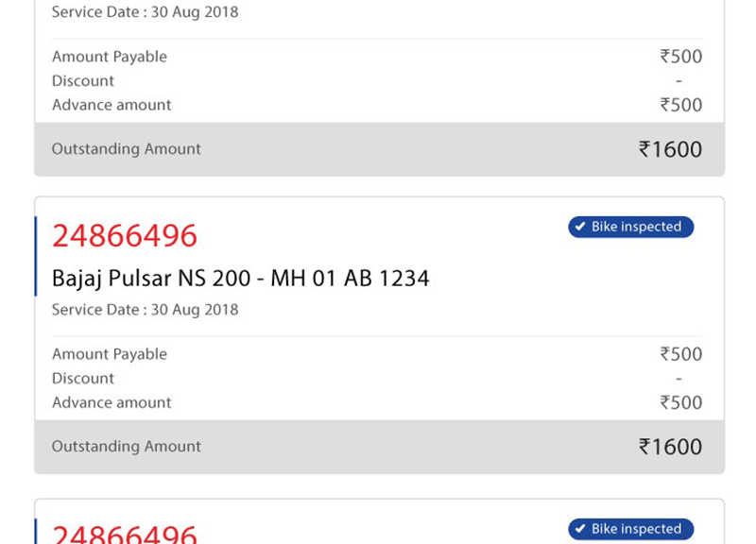Viewport: 756px width, 544px height.
Task: Click the checkmark icon in the middle card's badge
Action: pyautogui.click(x=580, y=227)
